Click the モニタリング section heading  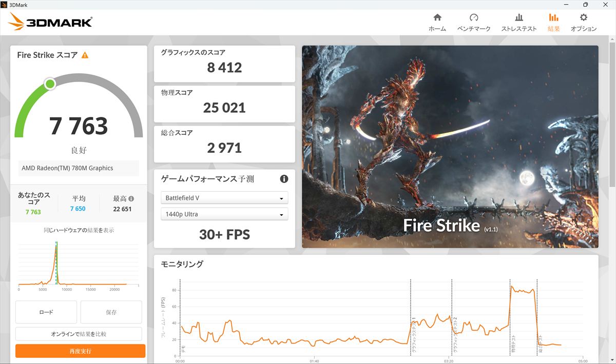pos(182,265)
